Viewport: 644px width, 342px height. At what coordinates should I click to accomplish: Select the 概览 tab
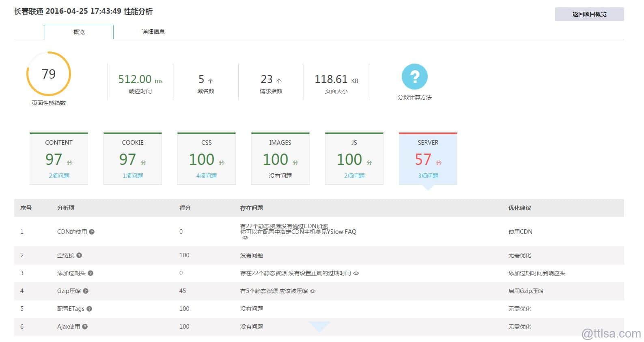[x=79, y=32]
